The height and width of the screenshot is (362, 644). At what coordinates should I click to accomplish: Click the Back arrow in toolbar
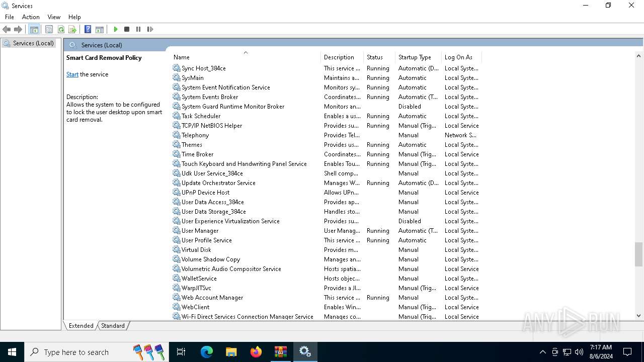[7, 29]
